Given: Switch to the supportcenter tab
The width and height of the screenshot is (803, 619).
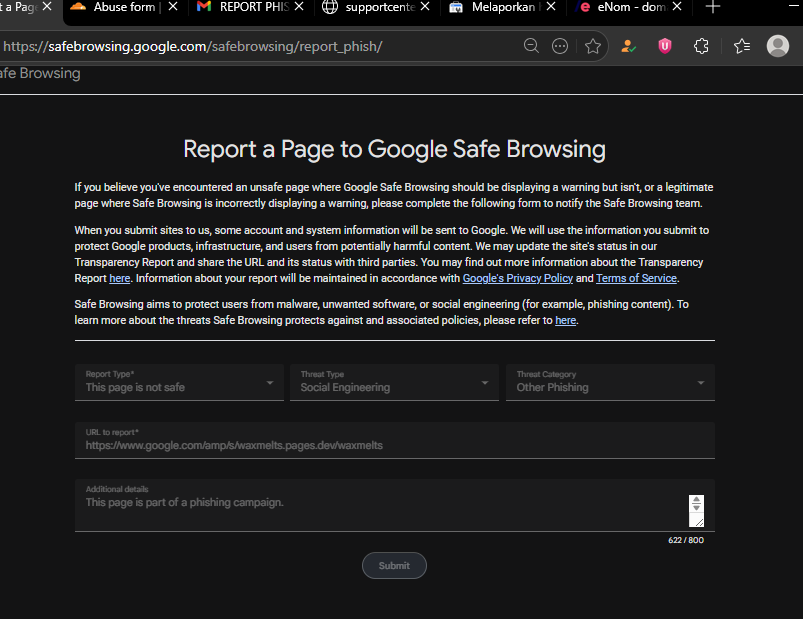Looking at the screenshot, I should (377, 7).
